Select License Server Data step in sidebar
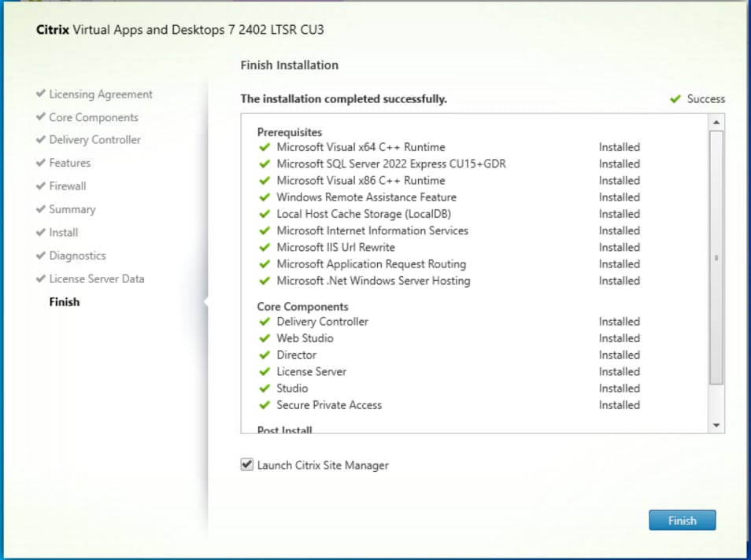Screen dimensions: 751x560 96,278
